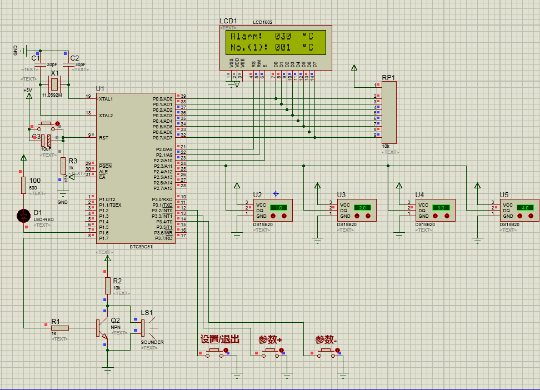
Task: Click the XTAL2 pin label
Action: tap(106, 115)
